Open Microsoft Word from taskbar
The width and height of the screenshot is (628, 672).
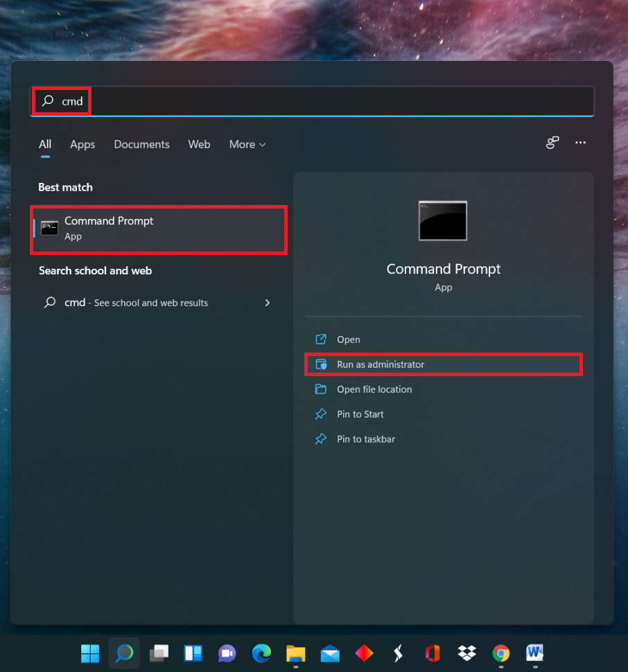[x=535, y=653]
